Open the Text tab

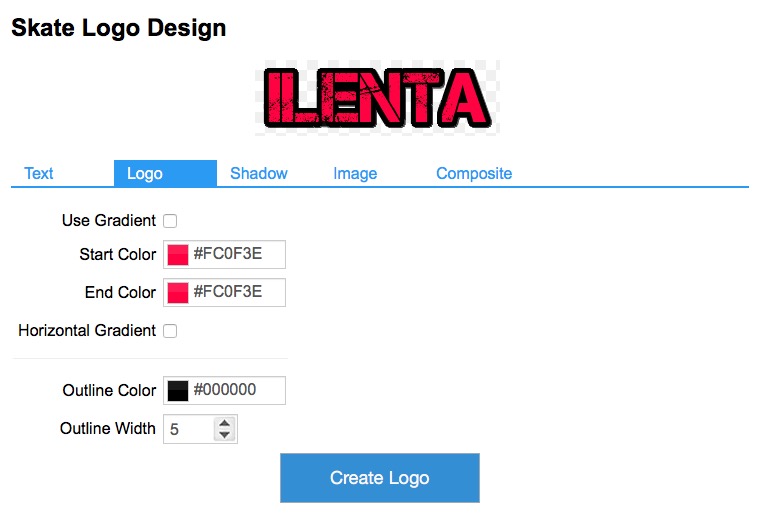click(39, 173)
